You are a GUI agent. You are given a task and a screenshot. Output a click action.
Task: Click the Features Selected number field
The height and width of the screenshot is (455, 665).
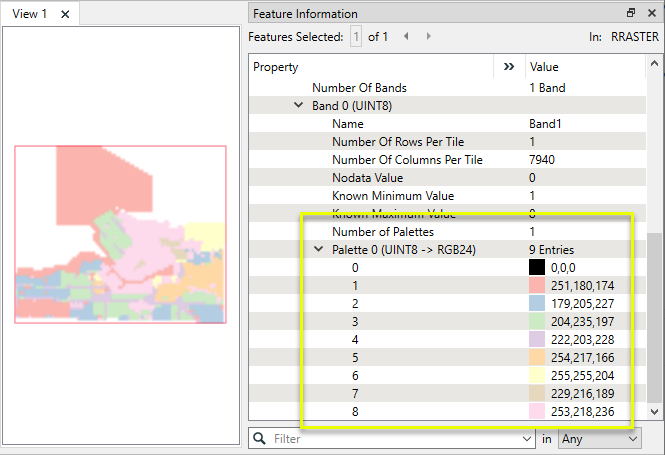(x=355, y=36)
